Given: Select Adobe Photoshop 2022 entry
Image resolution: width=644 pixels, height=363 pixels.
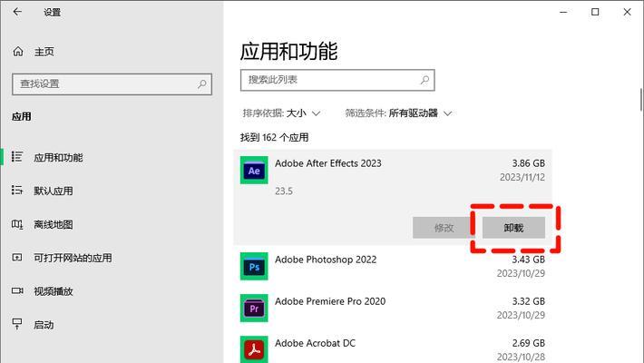Looking at the screenshot, I should tap(393, 267).
